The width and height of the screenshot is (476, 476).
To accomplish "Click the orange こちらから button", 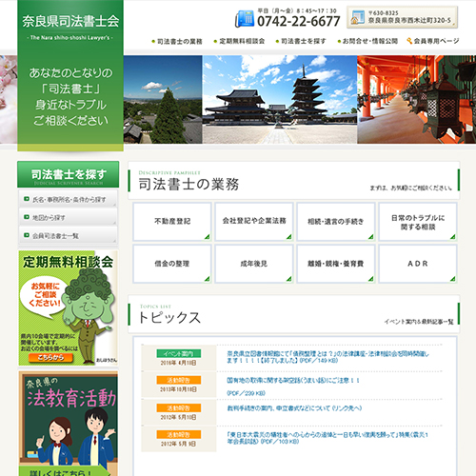I will pyautogui.click(x=50, y=358).
